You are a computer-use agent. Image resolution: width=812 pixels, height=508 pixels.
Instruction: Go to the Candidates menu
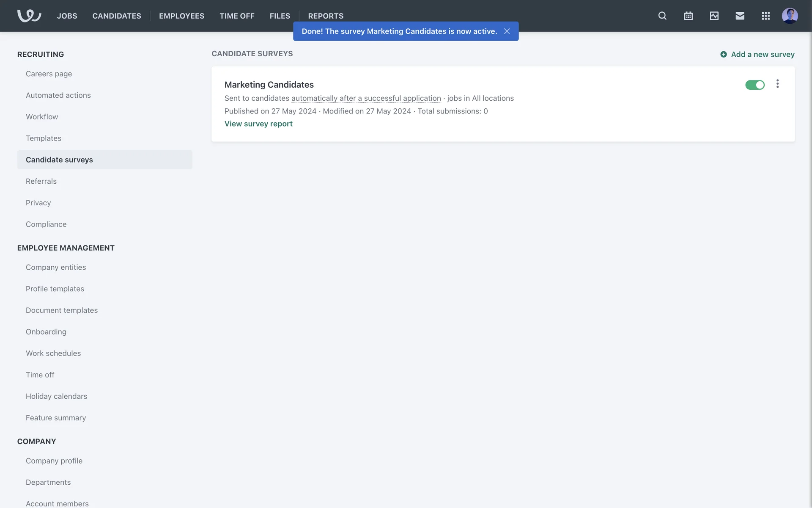pos(117,16)
